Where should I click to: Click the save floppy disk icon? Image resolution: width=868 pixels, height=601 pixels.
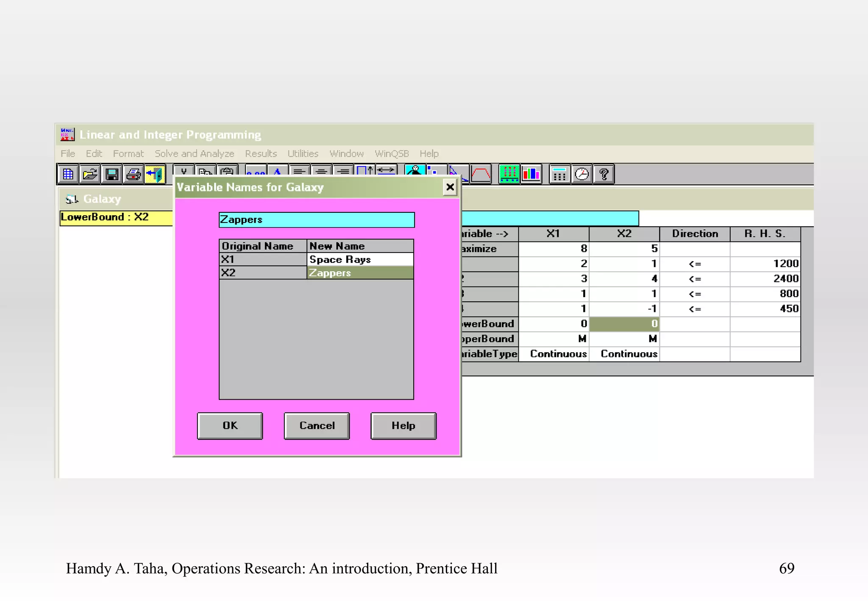(112, 174)
